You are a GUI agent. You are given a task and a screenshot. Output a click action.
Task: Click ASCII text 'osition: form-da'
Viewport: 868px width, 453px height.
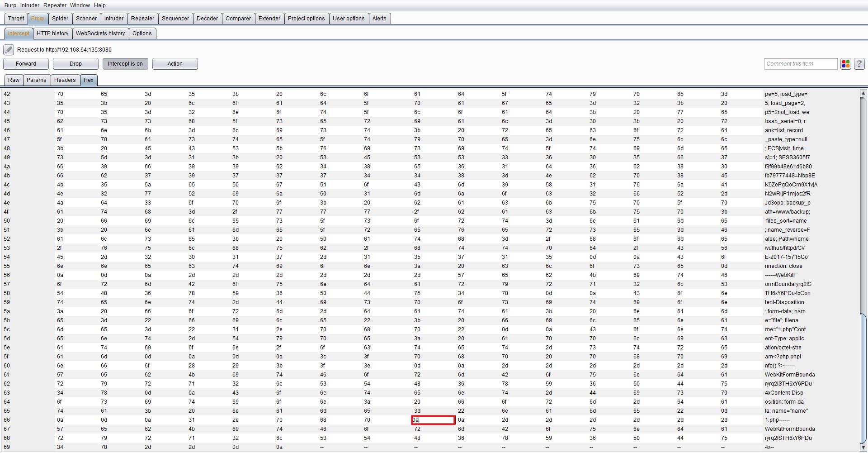(x=784, y=402)
